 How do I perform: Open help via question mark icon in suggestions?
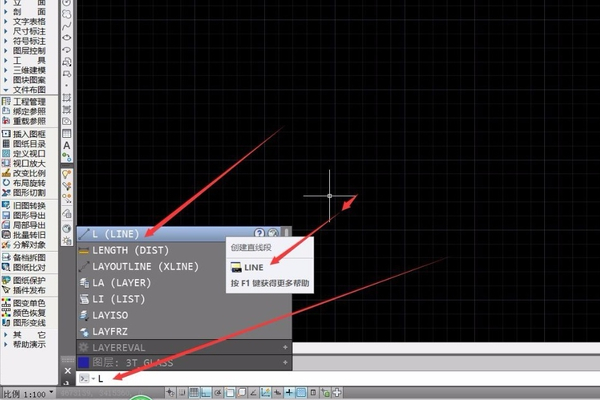click(x=259, y=233)
